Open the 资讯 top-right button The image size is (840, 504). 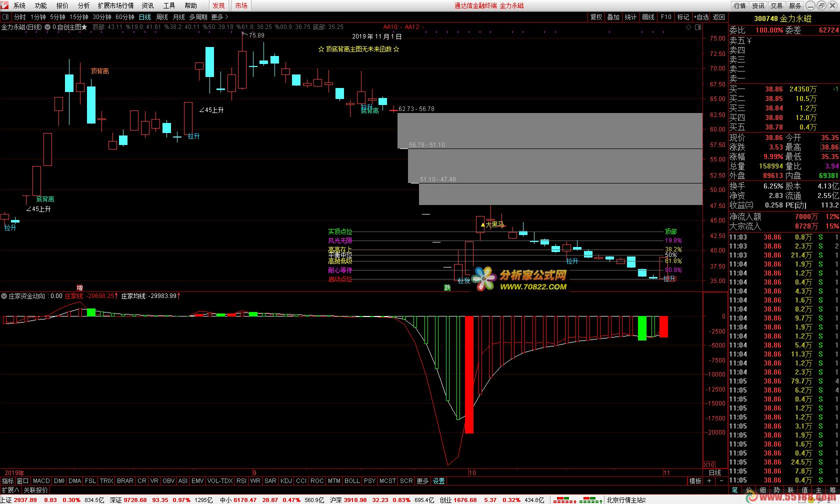point(758,5)
